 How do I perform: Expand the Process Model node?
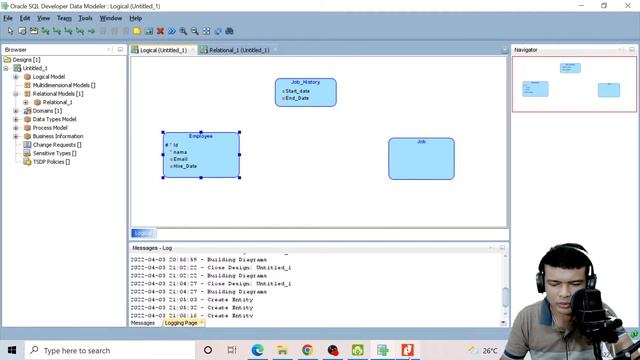coord(16,128)
